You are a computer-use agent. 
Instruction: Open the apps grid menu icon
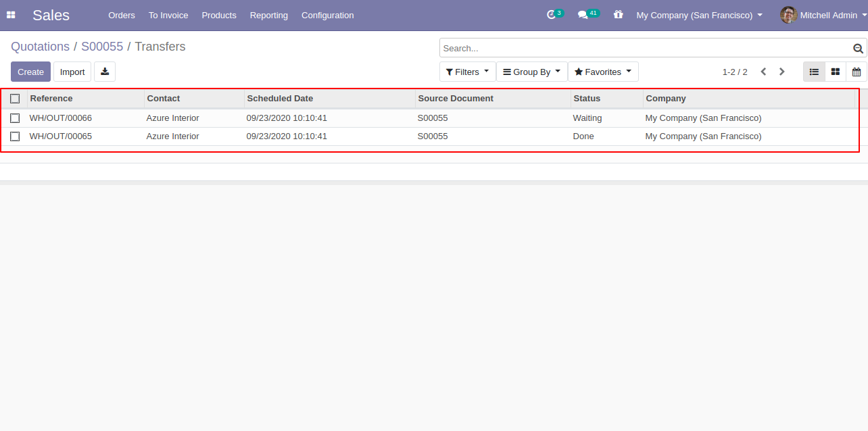pyautogui.click(x=11, y=15)
